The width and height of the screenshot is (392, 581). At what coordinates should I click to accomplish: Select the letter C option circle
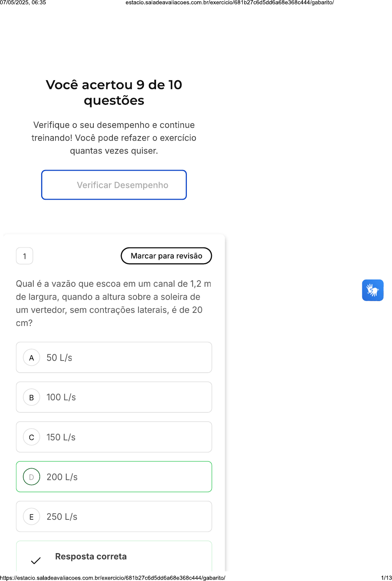(32, 437)
